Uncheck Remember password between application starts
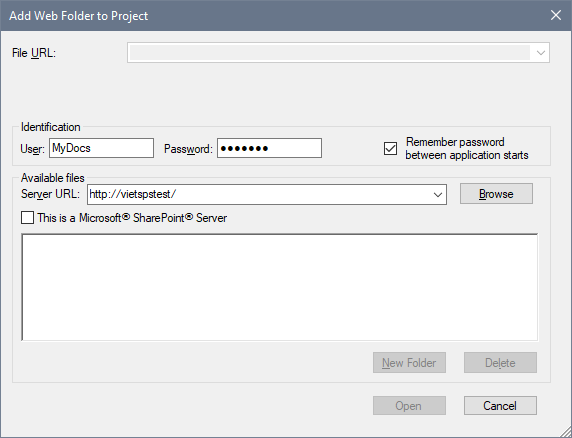 (390, 148)
